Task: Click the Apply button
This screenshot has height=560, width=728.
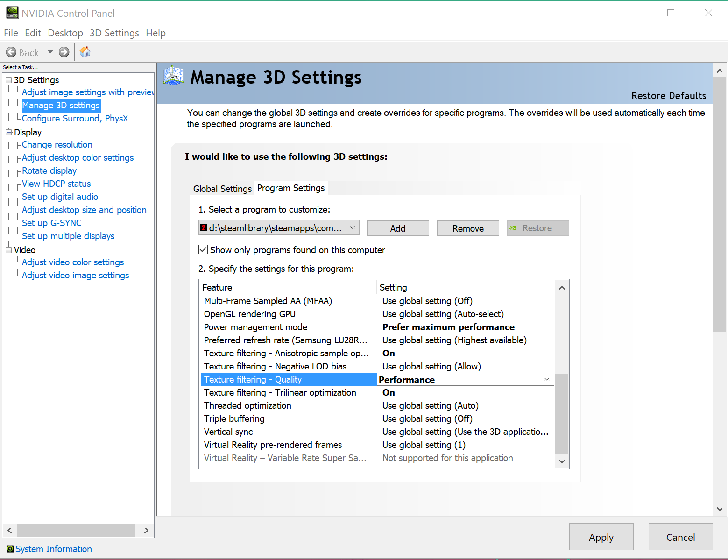Action: [x=601, y=537]
